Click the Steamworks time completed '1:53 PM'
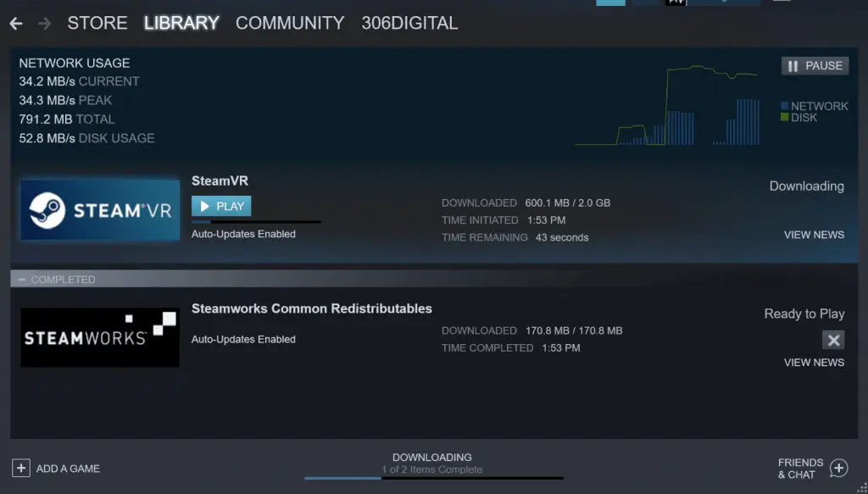 coord(561,348)
